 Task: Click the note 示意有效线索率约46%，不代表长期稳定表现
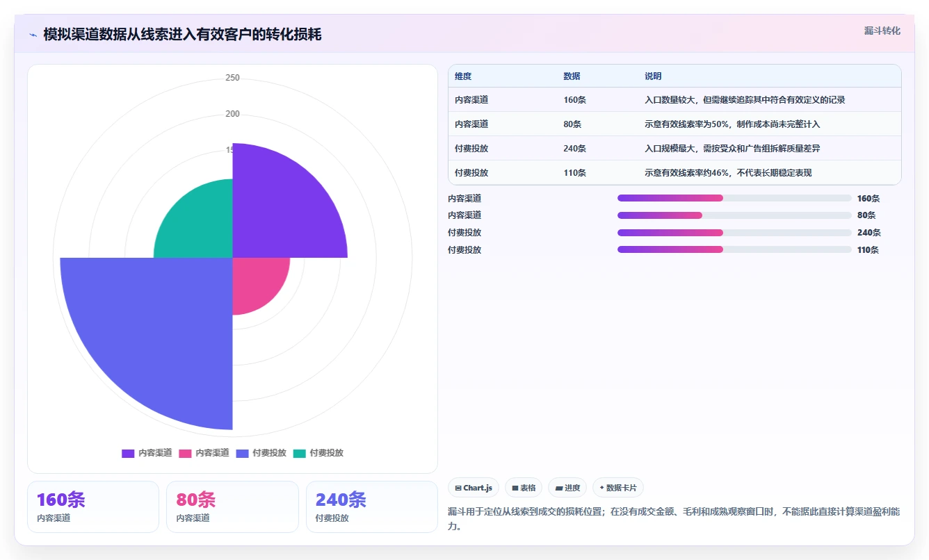[728, 173]
